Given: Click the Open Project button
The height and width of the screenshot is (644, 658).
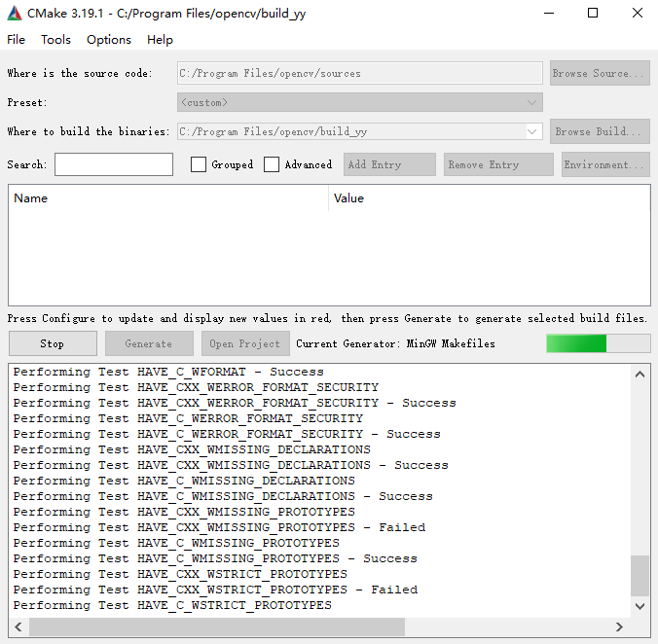Looking at the screenshot, I should tap(245, 343).
